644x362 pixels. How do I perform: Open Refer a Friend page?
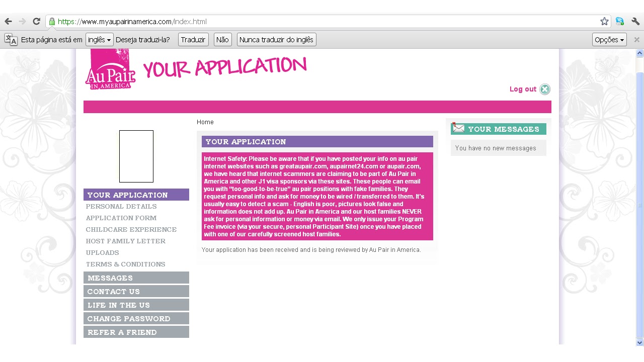(x=136, y=332)
